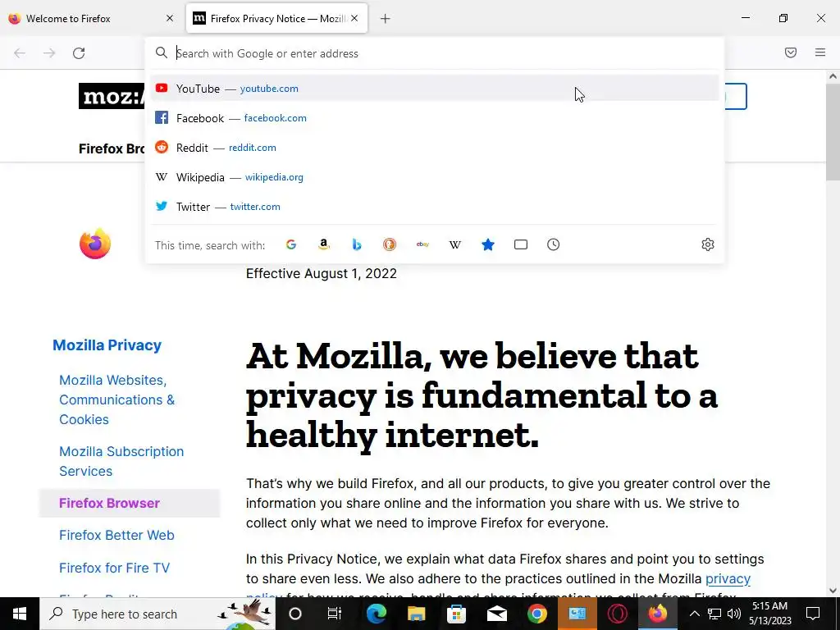Close the Firefox Privacy Notice tab

tap(354, 18)
